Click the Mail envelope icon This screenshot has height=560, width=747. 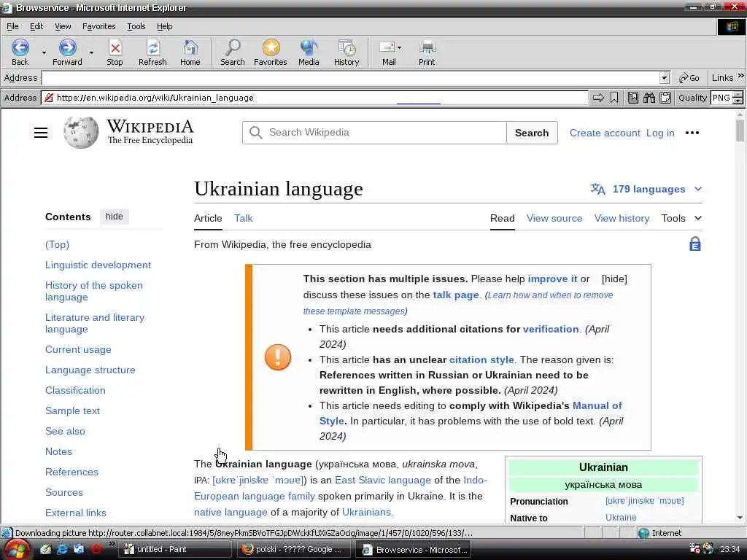(387, 47)
